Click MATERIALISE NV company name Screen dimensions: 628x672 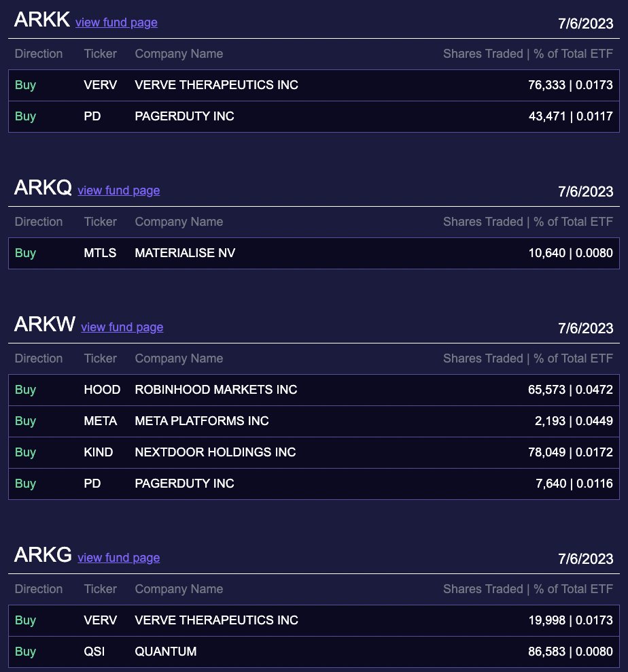(x=185, y=253)
